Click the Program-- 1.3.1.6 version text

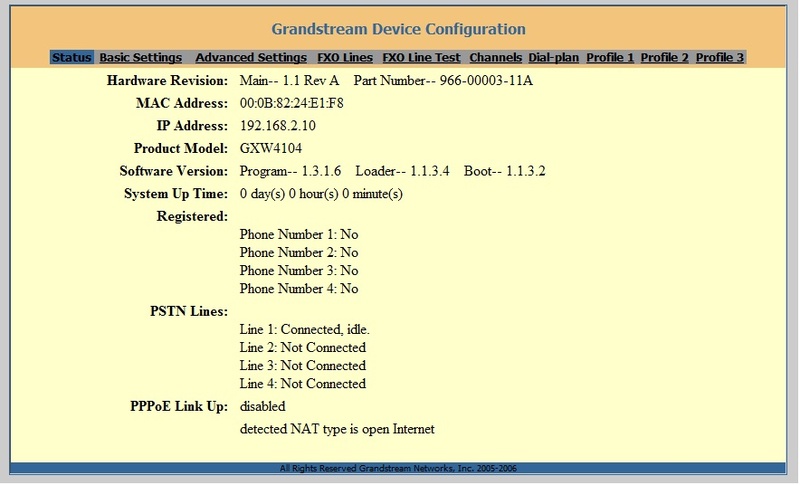[x=290, y=171]
